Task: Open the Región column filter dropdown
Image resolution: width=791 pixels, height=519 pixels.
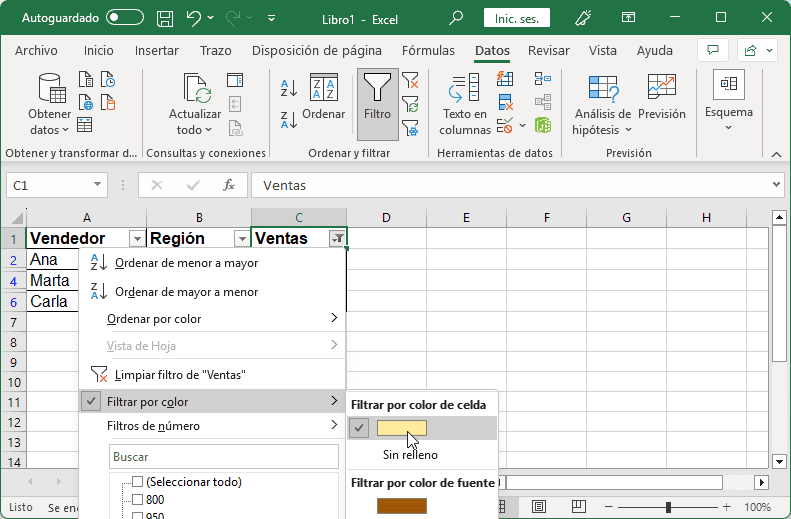Action: pos(240,239)
